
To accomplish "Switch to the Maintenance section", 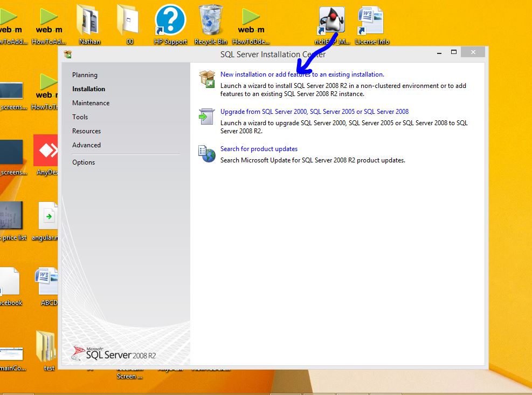I will 91,103.
